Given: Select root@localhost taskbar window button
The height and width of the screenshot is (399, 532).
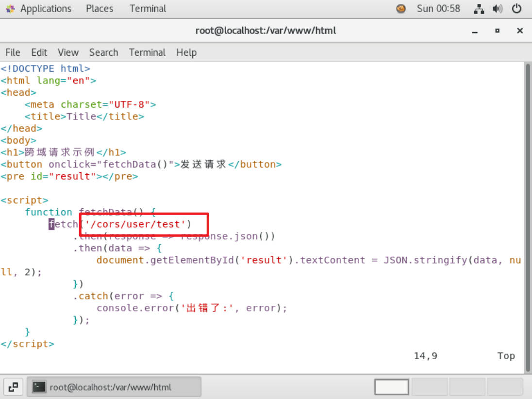Looking at the screenshot, I should (114, 387).
